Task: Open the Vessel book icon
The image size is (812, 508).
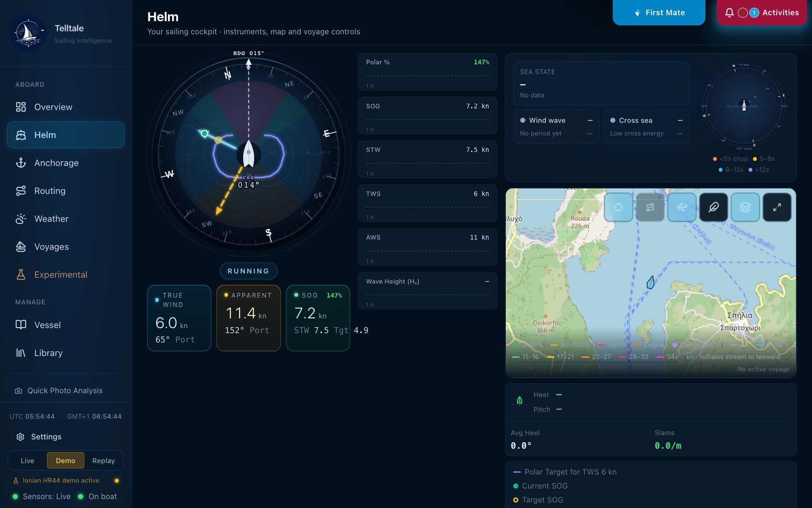Action: (21, 325)
